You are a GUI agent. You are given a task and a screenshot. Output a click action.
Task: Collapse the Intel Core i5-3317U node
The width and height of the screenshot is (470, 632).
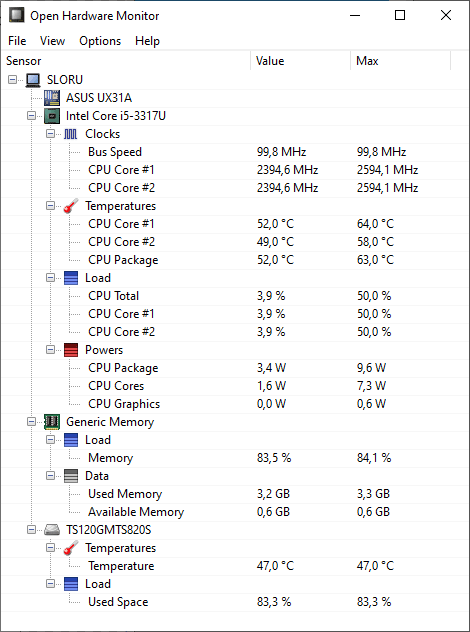(31, 116)
